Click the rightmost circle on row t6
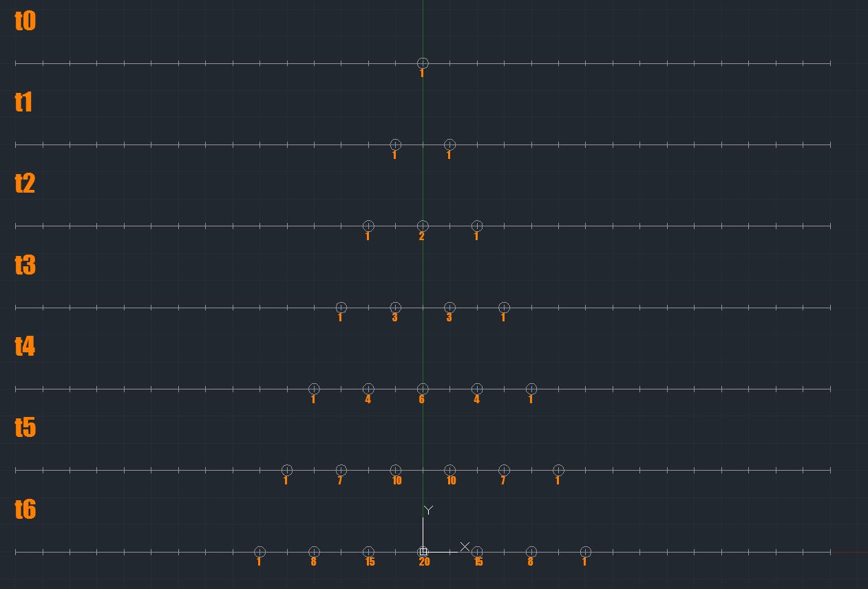 tap(586, 552)
